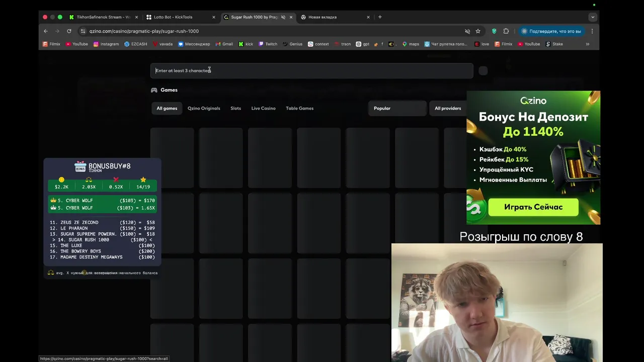Close the TikhonSafinenok Stream tab
The image size is (644, 362).
coord(136,17)
